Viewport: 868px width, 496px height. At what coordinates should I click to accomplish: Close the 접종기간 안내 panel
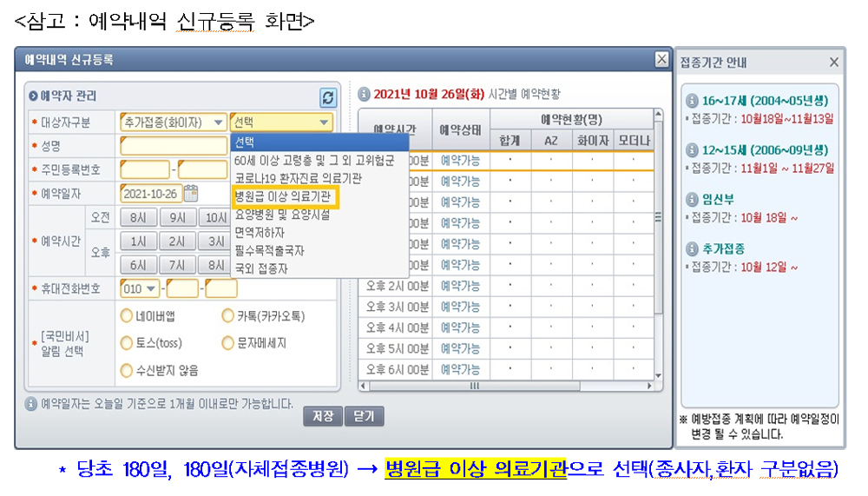click(833, 62)
